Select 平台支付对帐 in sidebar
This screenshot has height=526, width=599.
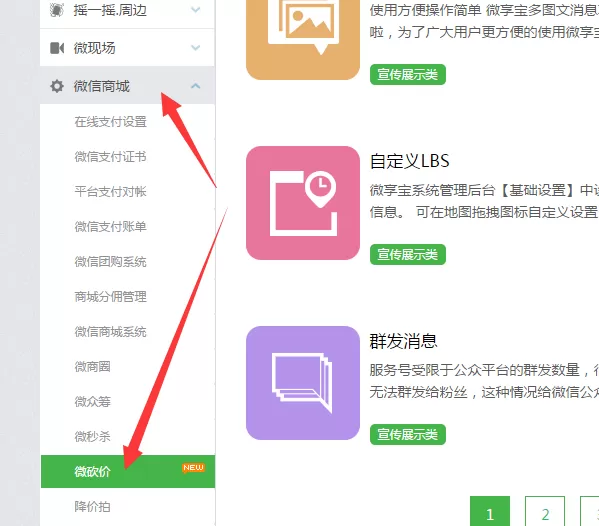coord(110,191)
